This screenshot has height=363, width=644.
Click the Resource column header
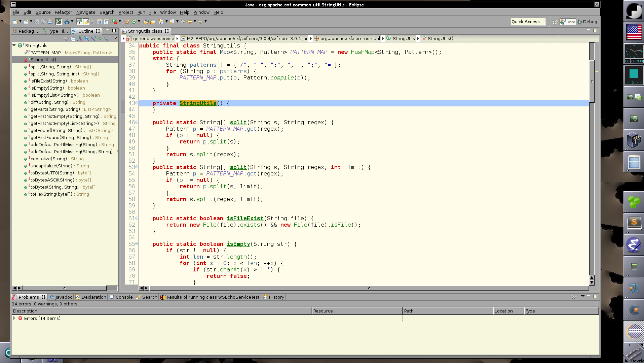point(357,311)
